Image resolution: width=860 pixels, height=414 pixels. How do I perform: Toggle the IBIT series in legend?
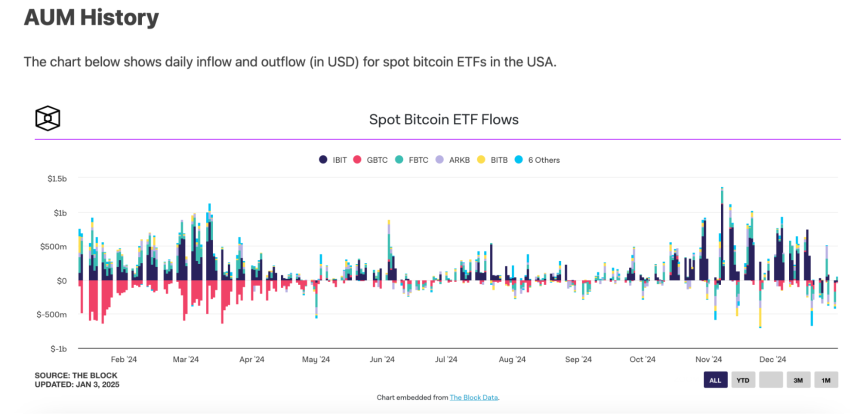coord(333,160)
